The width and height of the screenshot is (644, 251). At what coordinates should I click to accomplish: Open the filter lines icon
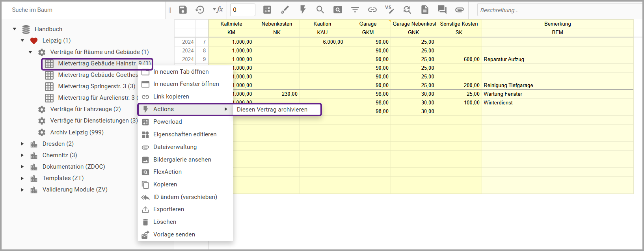pos(355,10)
